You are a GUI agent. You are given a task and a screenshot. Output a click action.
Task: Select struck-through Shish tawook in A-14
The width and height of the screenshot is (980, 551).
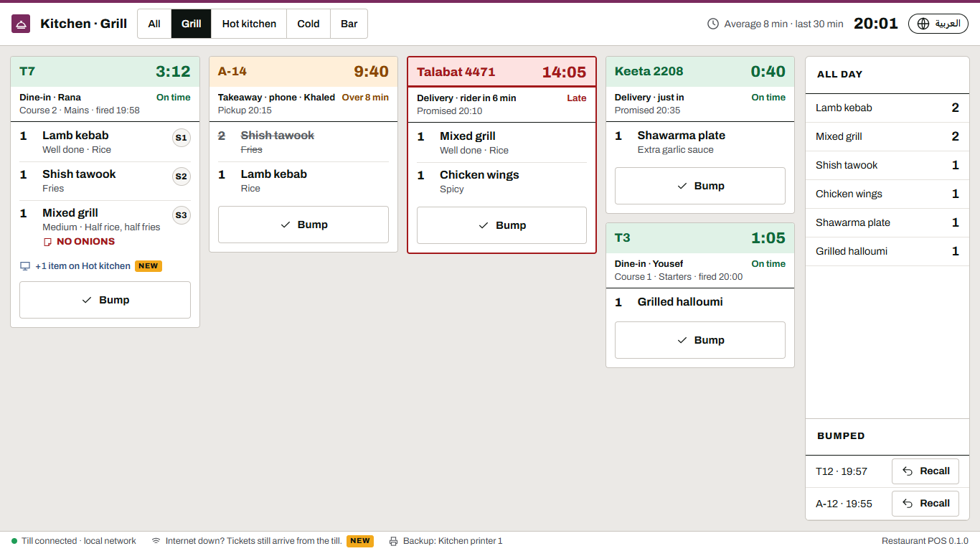coord(303,142)
